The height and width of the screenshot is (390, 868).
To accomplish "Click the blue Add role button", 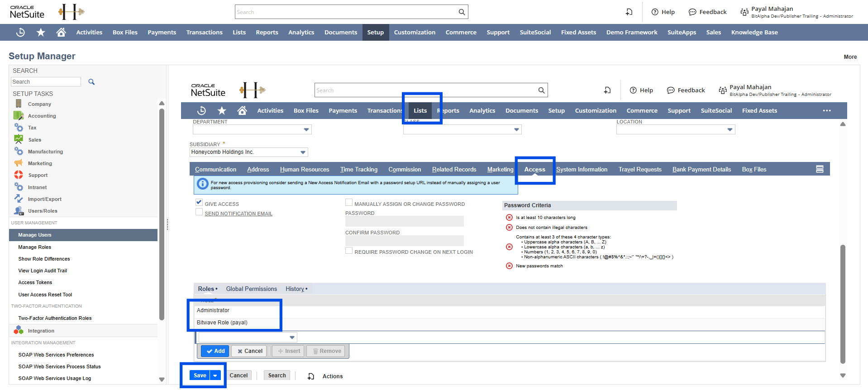I will [x=215, y=351].
